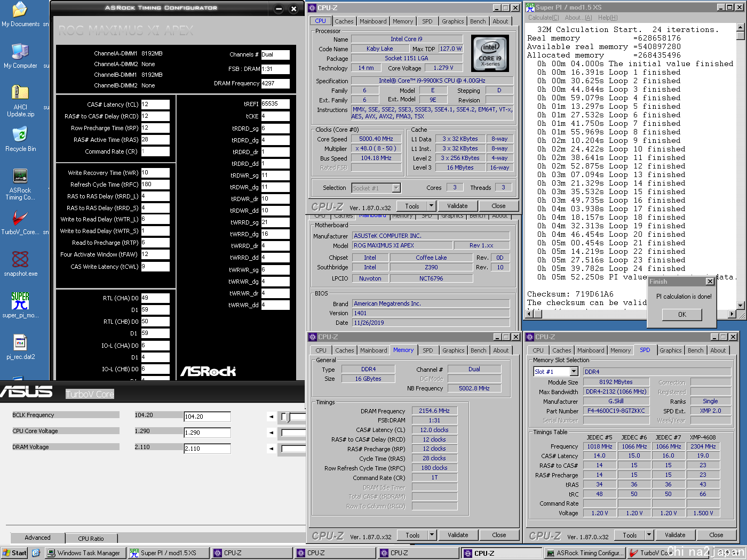
Task: Click the Super PI title bar icon
Action: click(530, 7)
